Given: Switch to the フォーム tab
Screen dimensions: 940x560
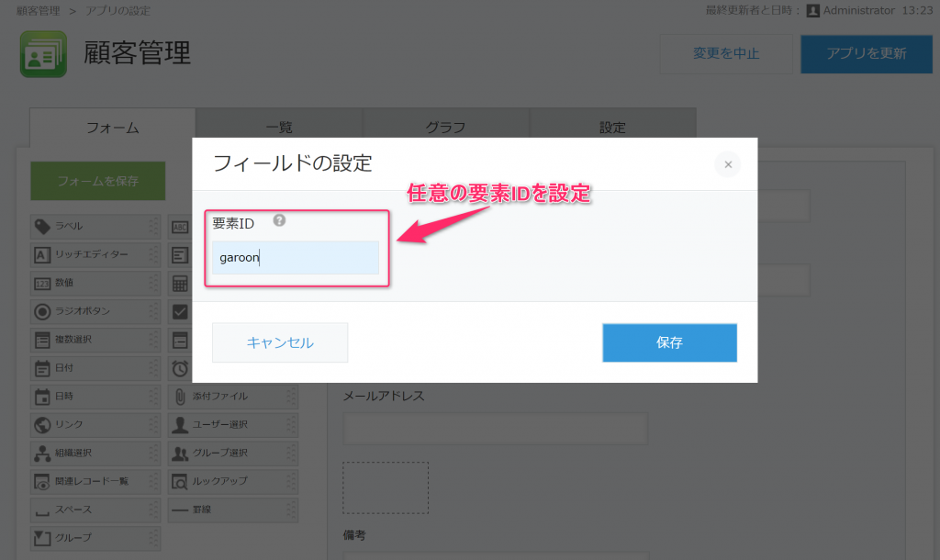Looking at the screenshot, I should [113, 128].
